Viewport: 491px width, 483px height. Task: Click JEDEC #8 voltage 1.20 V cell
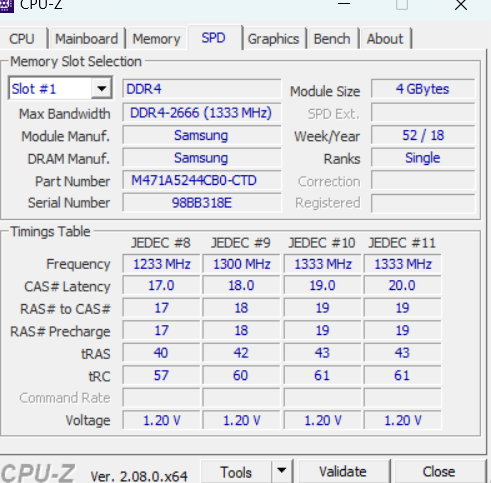click(x=161, y=420)
